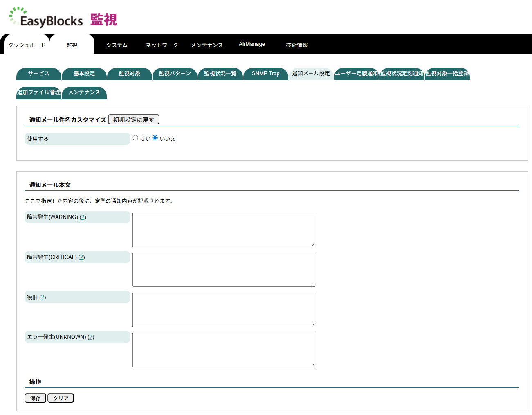Click the 保存 button
The image size is (532, 415).
point(35,398)
